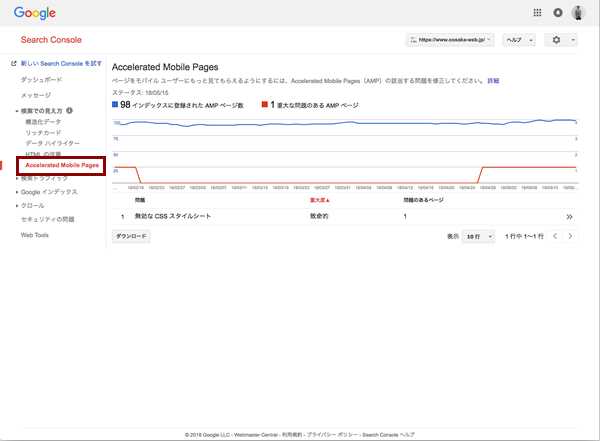Click the 致命的 severity cell
The image size is (600, 441).
319,216
